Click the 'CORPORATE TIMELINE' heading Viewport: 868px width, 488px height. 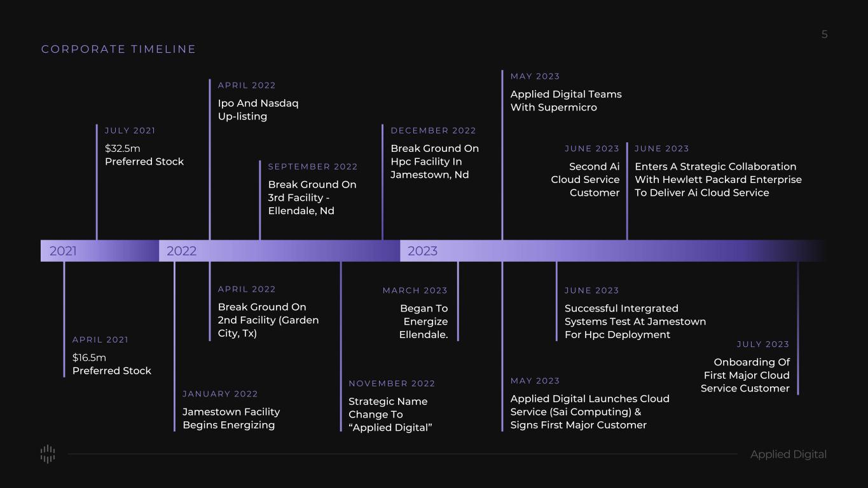coord(119,49)
